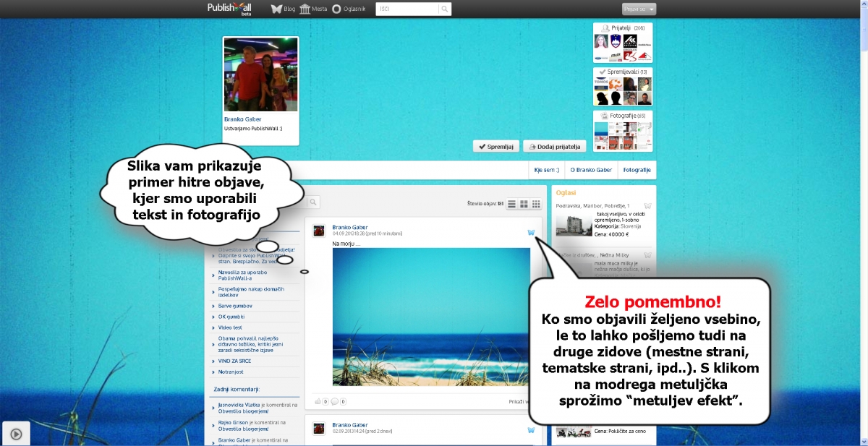Screen dimensions: 868x446
Task: Click into the 'IŠČI' search field
Action: click(x=407, y=9)
